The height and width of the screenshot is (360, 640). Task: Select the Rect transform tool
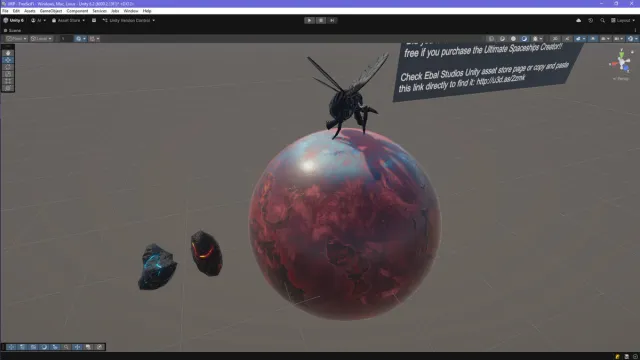(8, 81)
